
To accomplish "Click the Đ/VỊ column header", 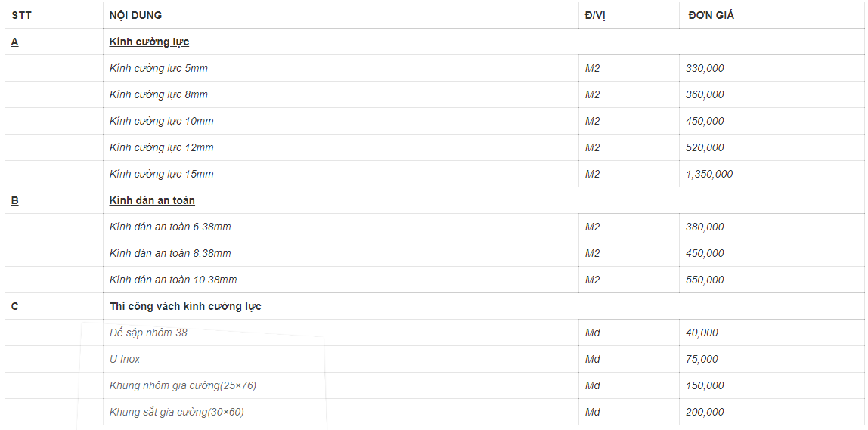I will click(595, 15).
